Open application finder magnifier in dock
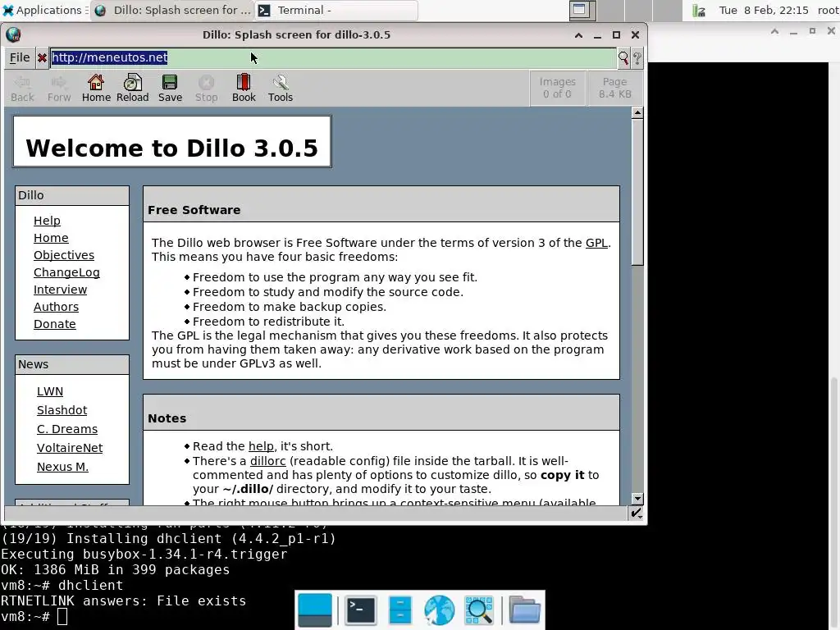840x630 pixels. [479, 609]
